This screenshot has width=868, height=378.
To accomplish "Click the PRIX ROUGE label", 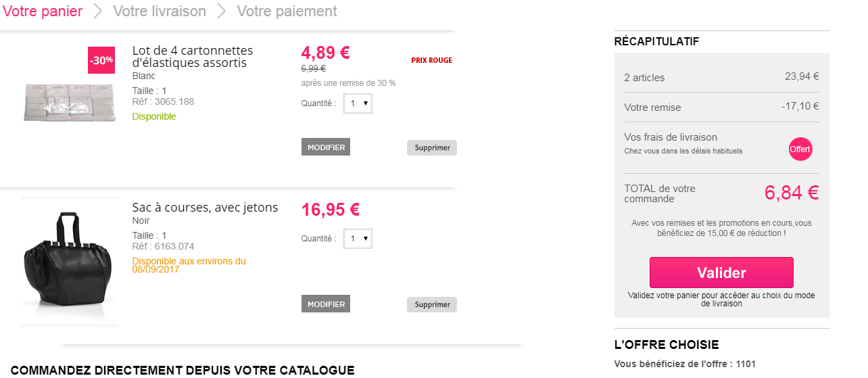I will (x=431, y=61).
